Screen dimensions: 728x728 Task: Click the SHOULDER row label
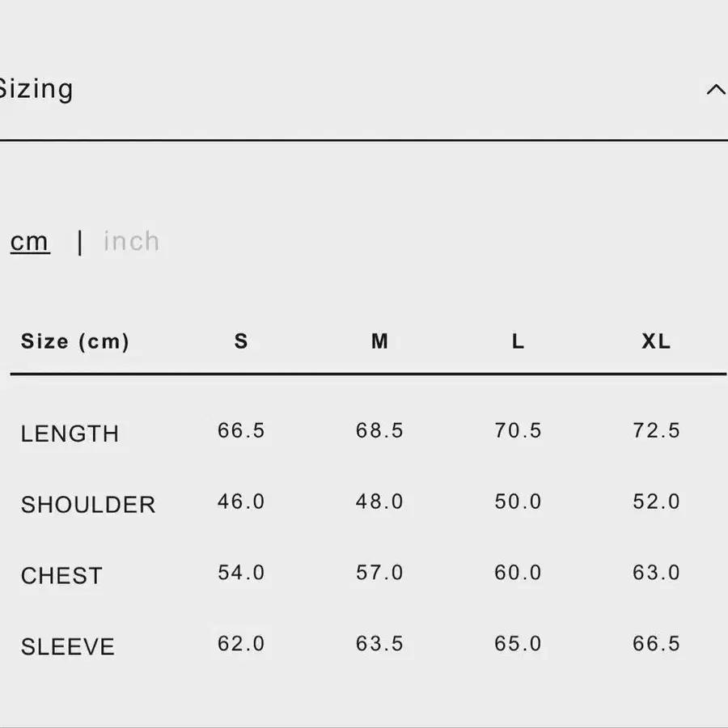click(x=88, y=505)
